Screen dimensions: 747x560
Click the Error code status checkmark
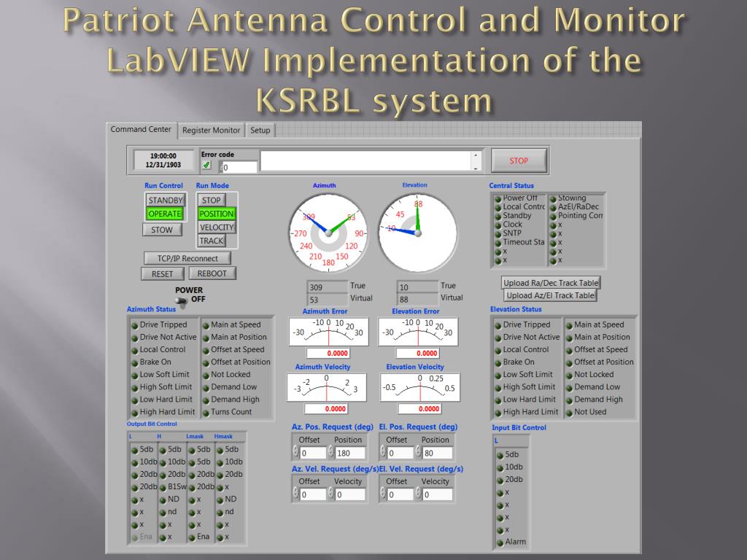point(206,166)
